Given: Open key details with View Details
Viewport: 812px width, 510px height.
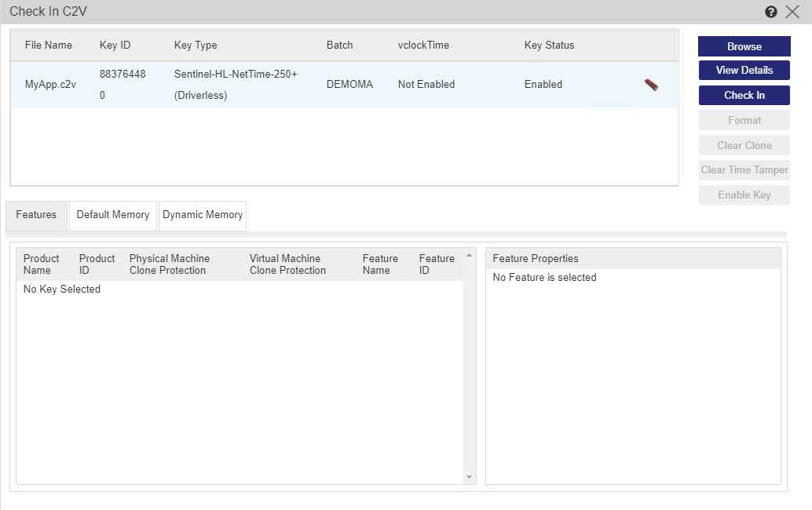Looking at the screenshot, I should (743, 70).
